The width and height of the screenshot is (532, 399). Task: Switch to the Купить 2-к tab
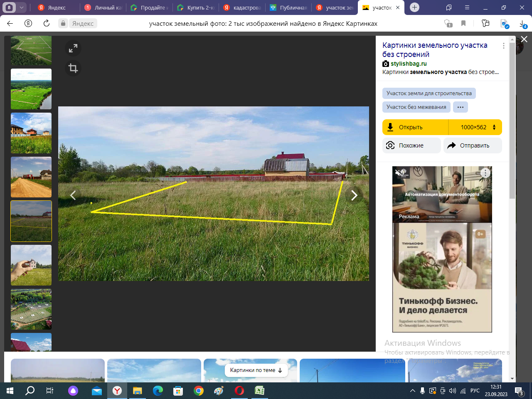coord(196,7)
